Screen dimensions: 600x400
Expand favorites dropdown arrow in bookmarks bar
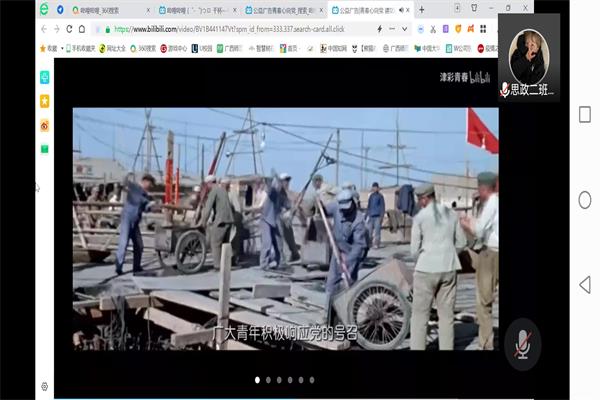(62, 49)
